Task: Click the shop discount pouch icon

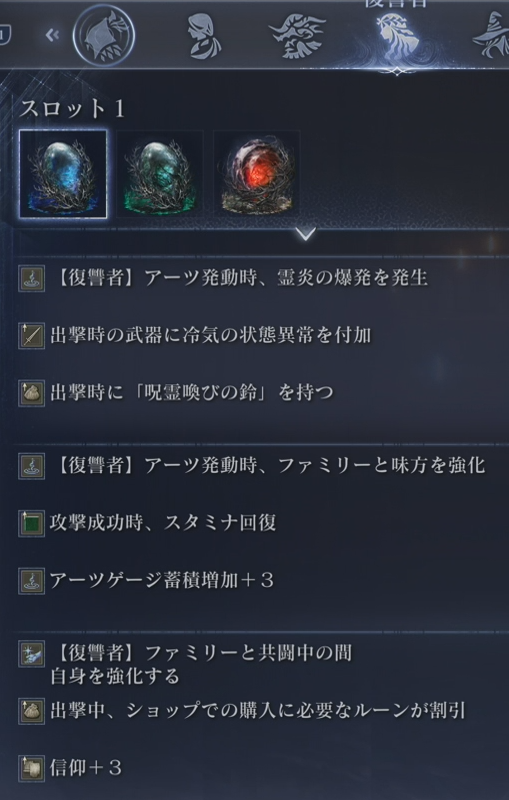Action: pyautogui.click(x=32, y=711)
